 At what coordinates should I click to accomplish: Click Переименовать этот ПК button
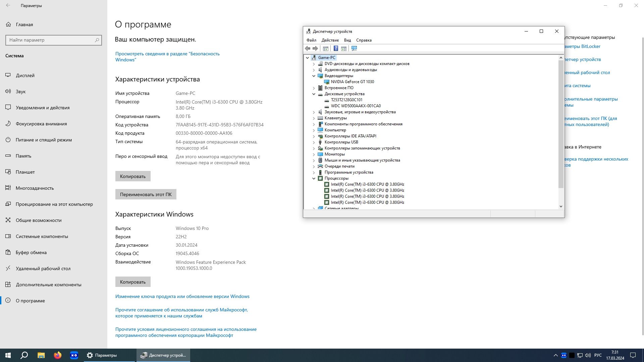146,194
